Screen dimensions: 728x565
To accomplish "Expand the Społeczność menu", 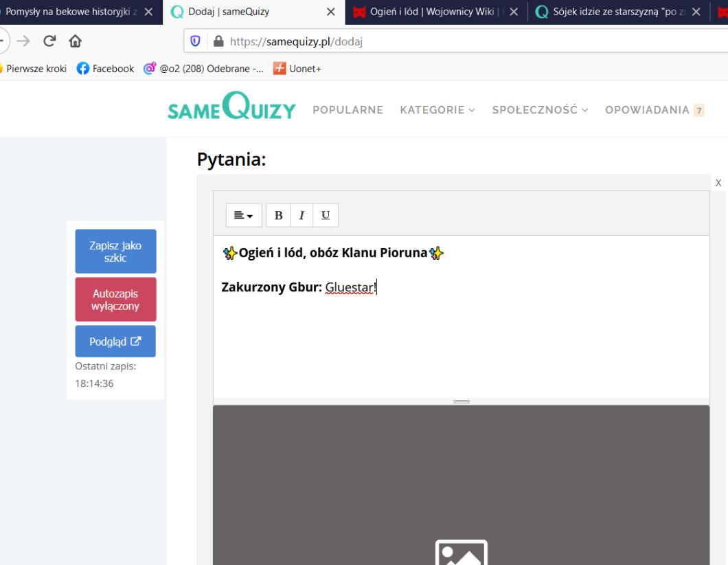I will [540, 110].
